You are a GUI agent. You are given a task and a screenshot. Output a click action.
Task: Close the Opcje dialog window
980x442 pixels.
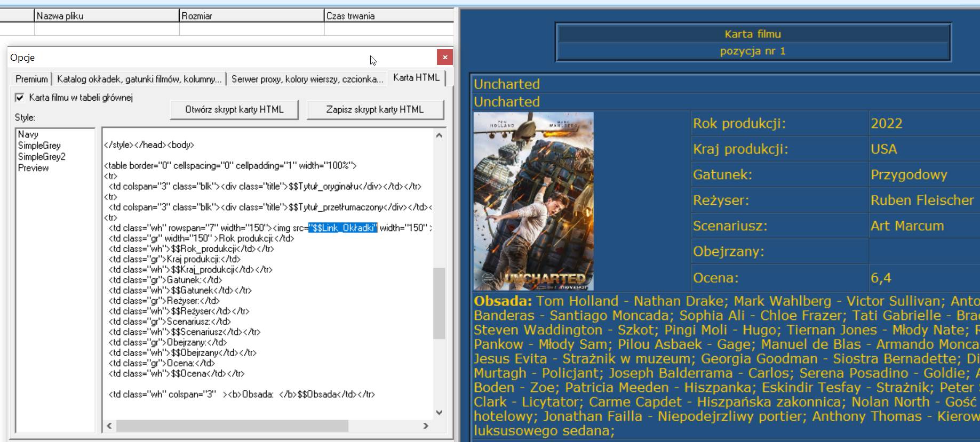[444, 57]
